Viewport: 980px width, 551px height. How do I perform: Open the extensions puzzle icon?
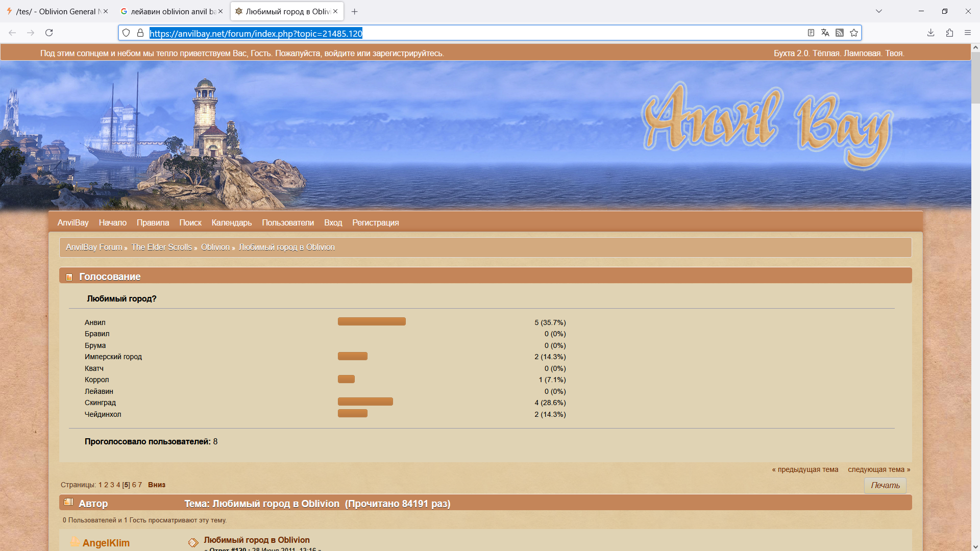tap(949, 33)
